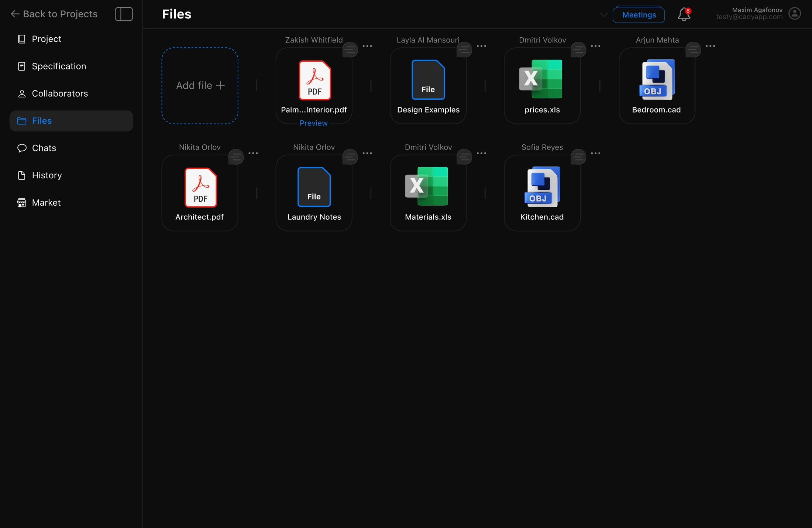
Task: Click the Bedroom.cad file name
Action: (656, 110)
